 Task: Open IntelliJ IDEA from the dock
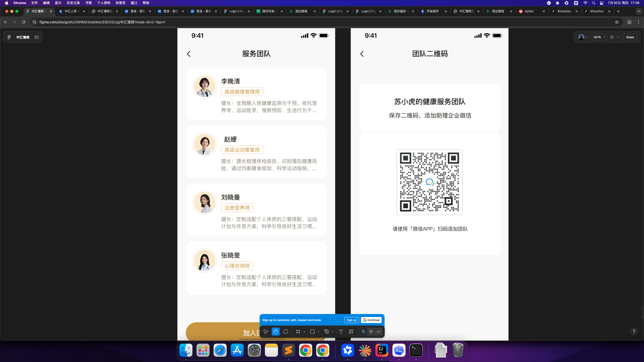[382, 350]
